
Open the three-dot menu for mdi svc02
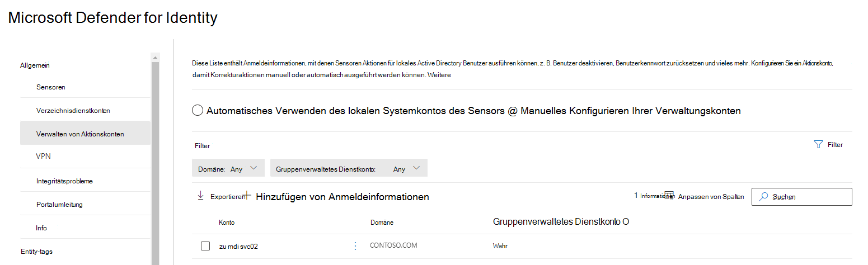point(355,246)
